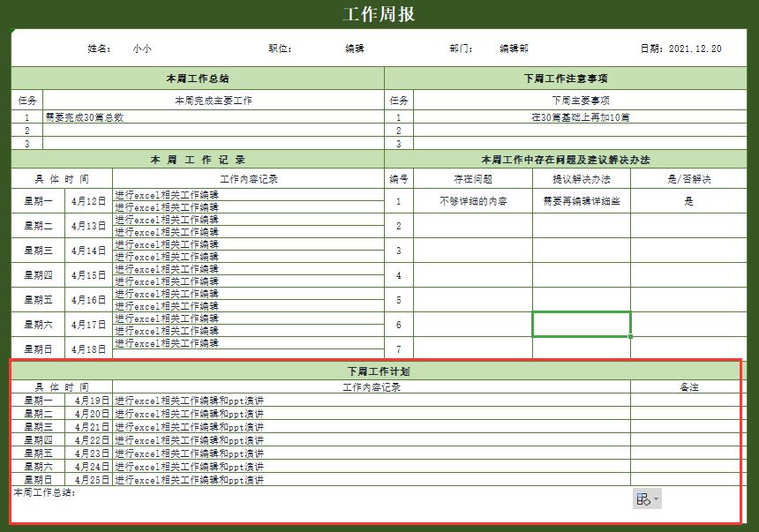Click the 部门: label cell
Screen dimensions: 759x532
tap(461, 49)
